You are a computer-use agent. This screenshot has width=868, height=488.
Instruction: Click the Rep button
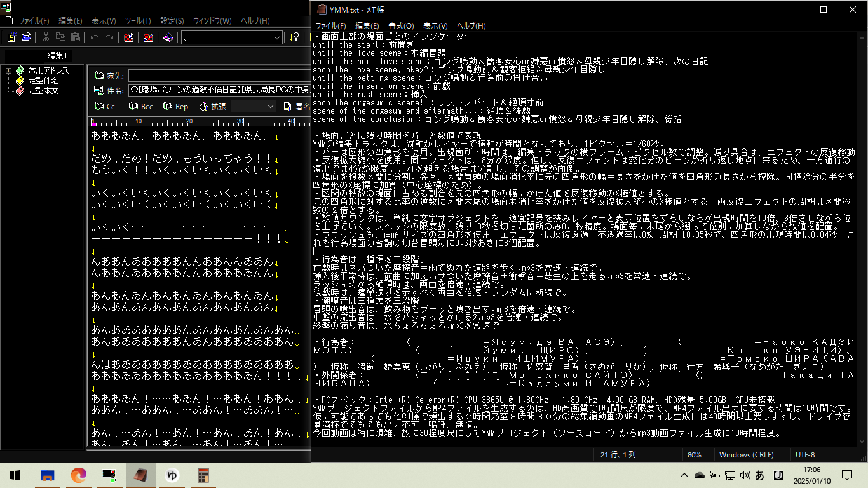click(x=175, y=106)
